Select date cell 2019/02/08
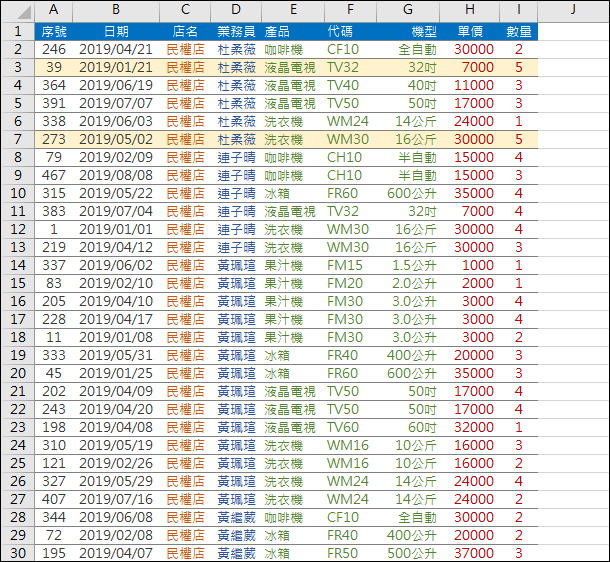 [116, 535]
